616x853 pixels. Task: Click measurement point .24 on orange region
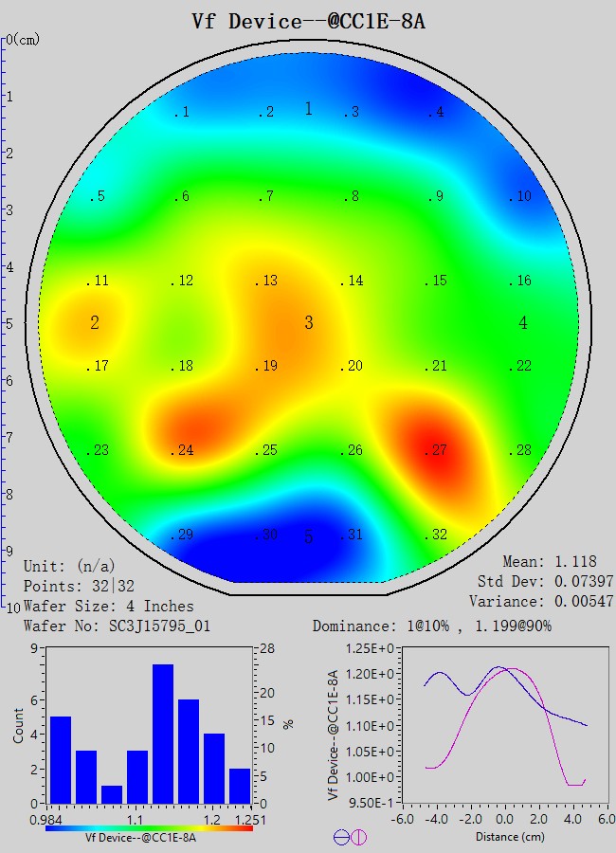click(x=182, y=451)
